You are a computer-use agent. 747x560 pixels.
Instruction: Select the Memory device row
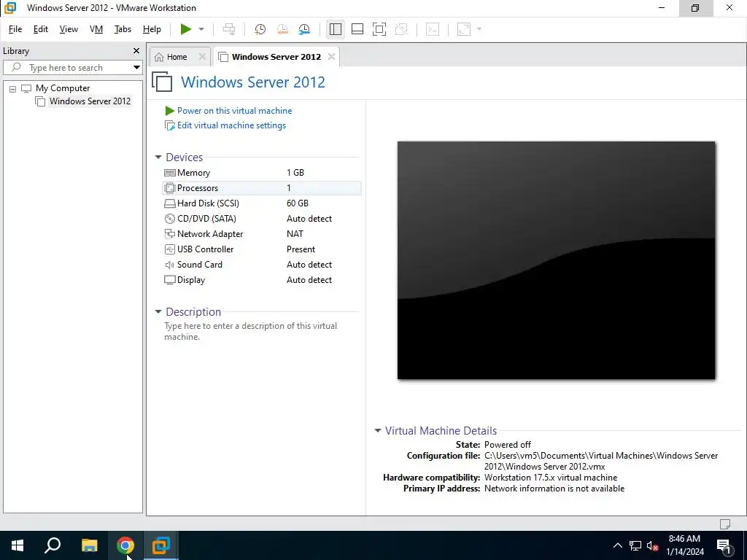(x=262, y=173)
